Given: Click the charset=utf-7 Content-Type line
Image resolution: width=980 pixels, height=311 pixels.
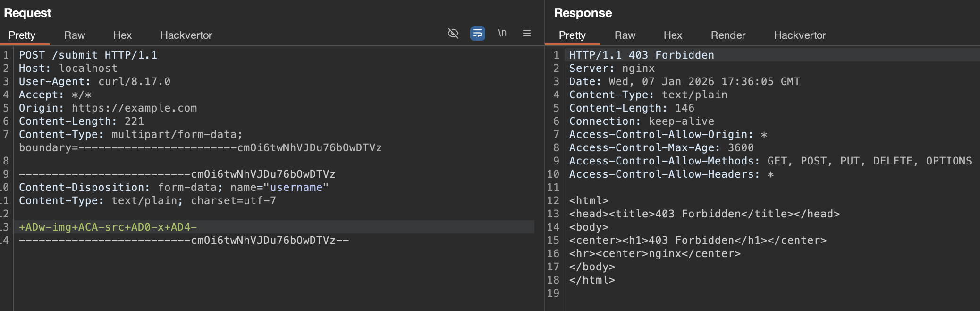Looking at the screenshot, I should pyautogui.click(x=147, y=201).
